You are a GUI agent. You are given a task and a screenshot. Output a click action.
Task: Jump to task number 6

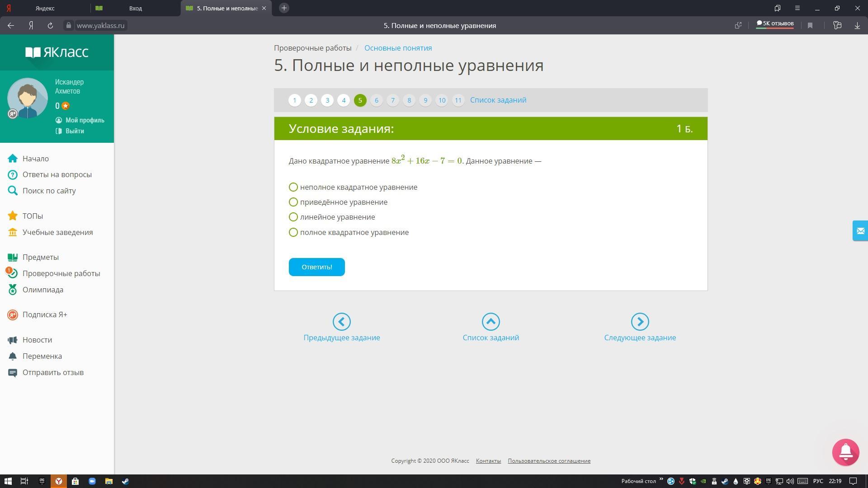click(x=376, y=100)
